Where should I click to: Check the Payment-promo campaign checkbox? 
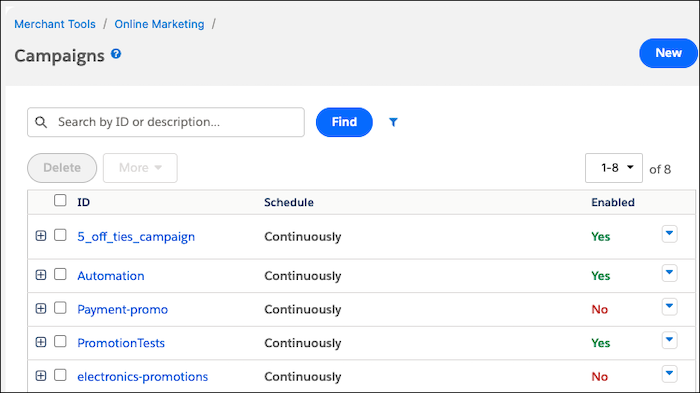60,308
